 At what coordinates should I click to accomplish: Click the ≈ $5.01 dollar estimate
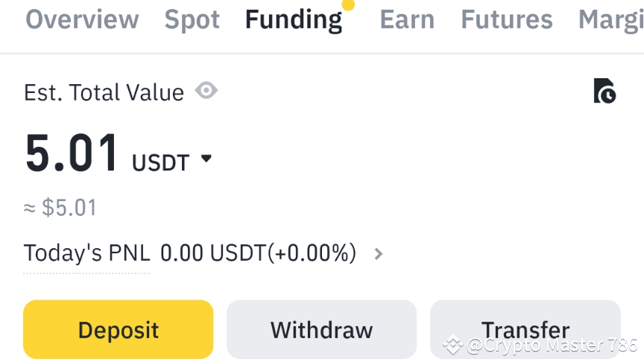(x=60, y=208)
